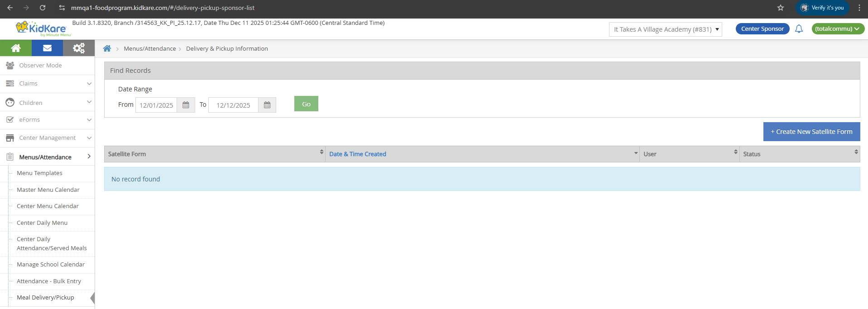Click Verify it's you profile button
The image size is (868, 309).
click(823, 8)
